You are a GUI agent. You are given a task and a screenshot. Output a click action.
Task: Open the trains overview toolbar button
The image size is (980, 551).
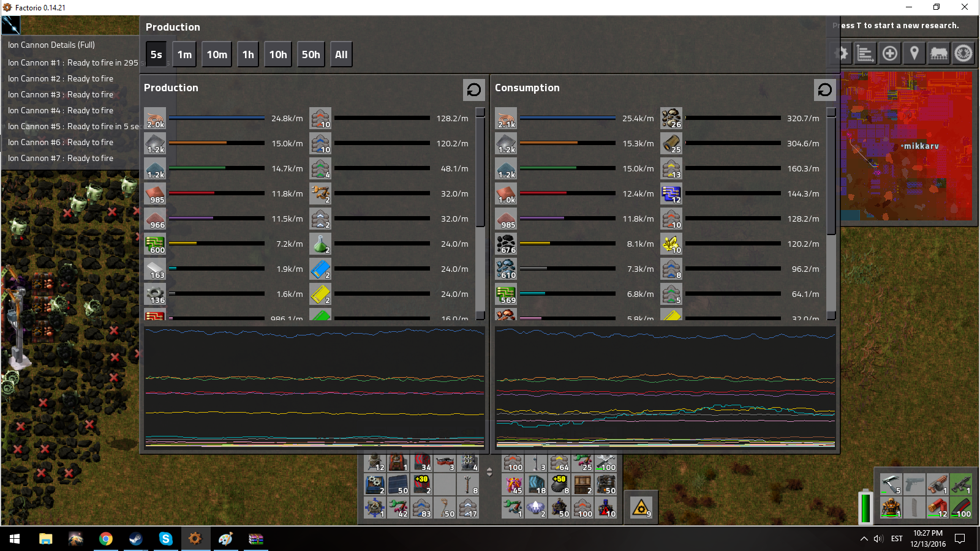pos(938,53)
